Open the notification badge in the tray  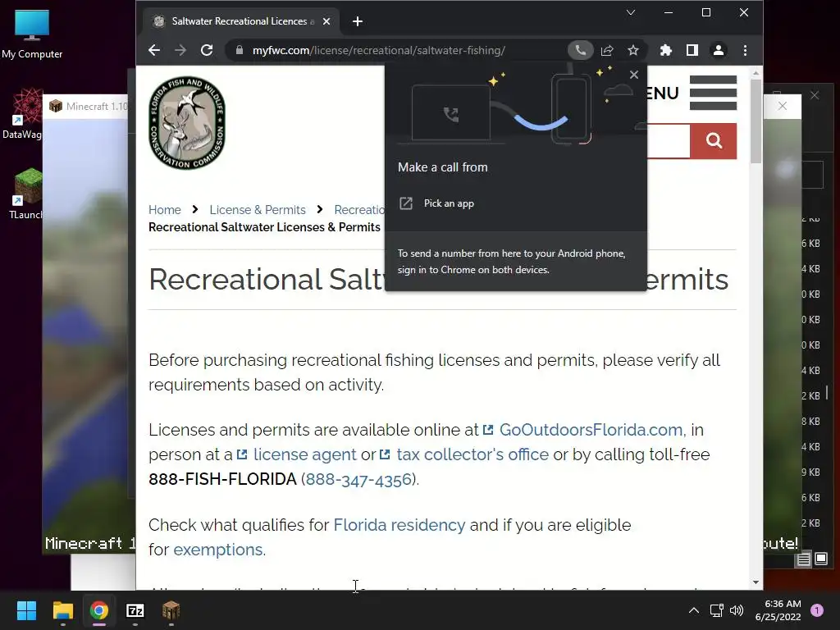point(817,610)
